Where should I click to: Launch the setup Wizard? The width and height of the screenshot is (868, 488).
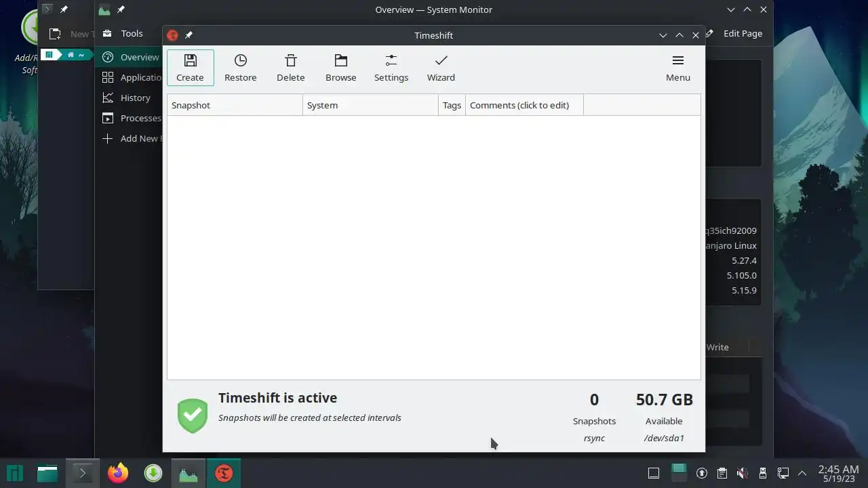click(441, 68)
